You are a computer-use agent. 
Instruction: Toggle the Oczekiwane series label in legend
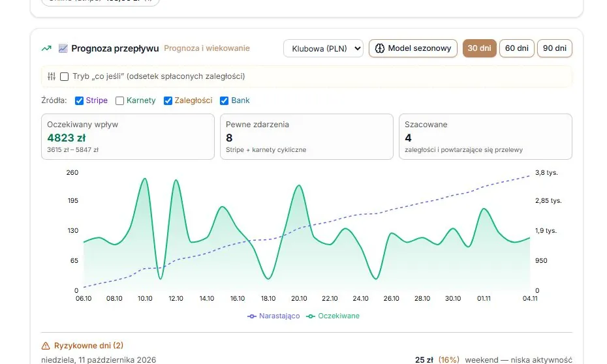click(338, 316)
